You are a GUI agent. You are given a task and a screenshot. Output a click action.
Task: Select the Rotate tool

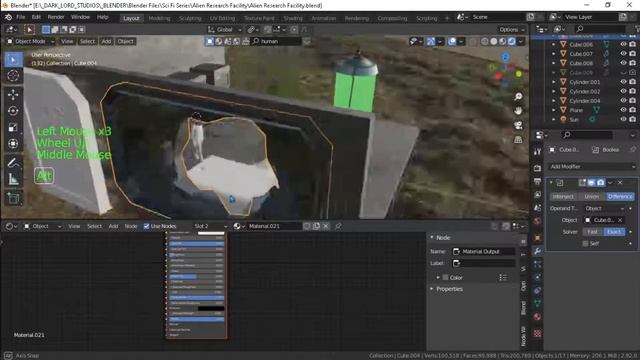click(x=13, y=111)
